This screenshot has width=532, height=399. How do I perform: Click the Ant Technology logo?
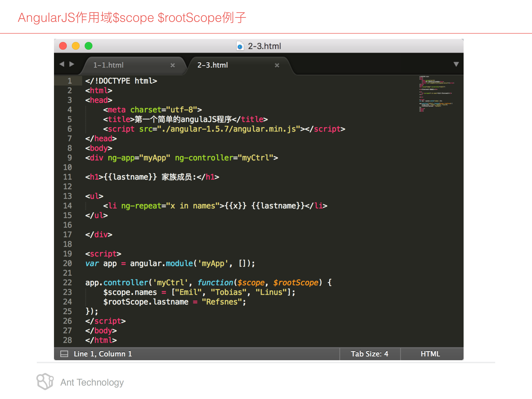45,381
